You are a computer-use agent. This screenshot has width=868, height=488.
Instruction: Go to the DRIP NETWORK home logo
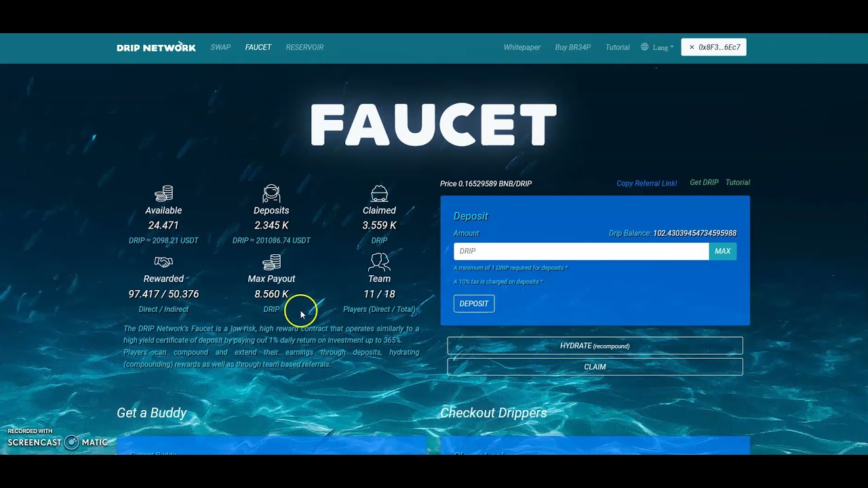(x=156, y=47)
